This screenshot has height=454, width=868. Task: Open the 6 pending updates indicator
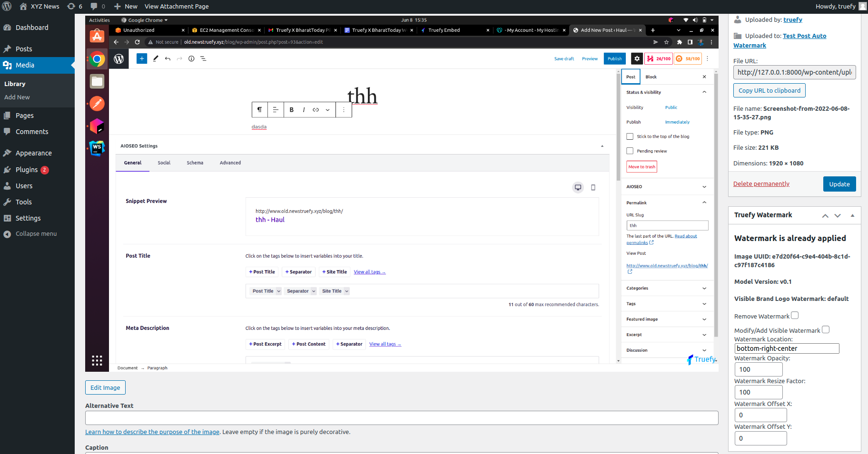[75, 6]
